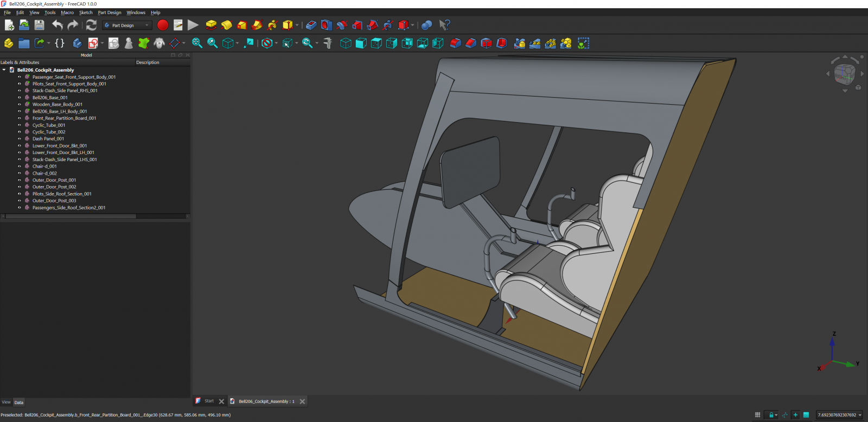This screenshot has width=868, height=422.
Task: Click the Pad tool icon
Action: 211,25
